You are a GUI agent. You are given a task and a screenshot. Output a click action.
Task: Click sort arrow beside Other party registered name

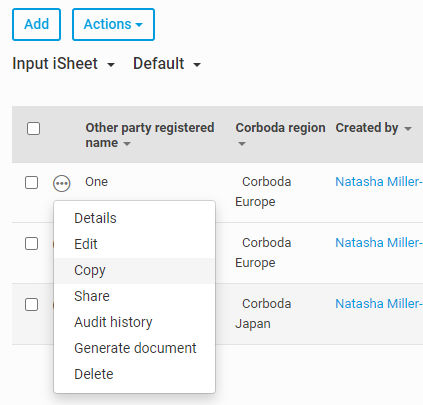point(127,144)
